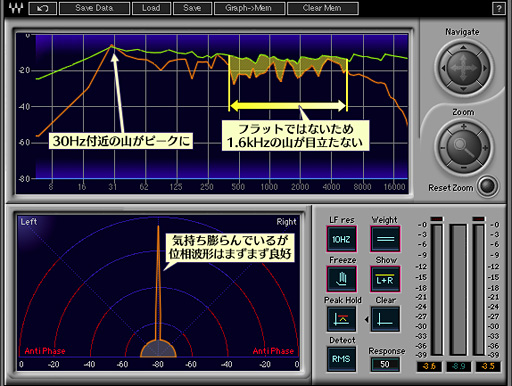512x386 pixels.
Task: Click the Waves logo icon
Action: coord(15,8)
